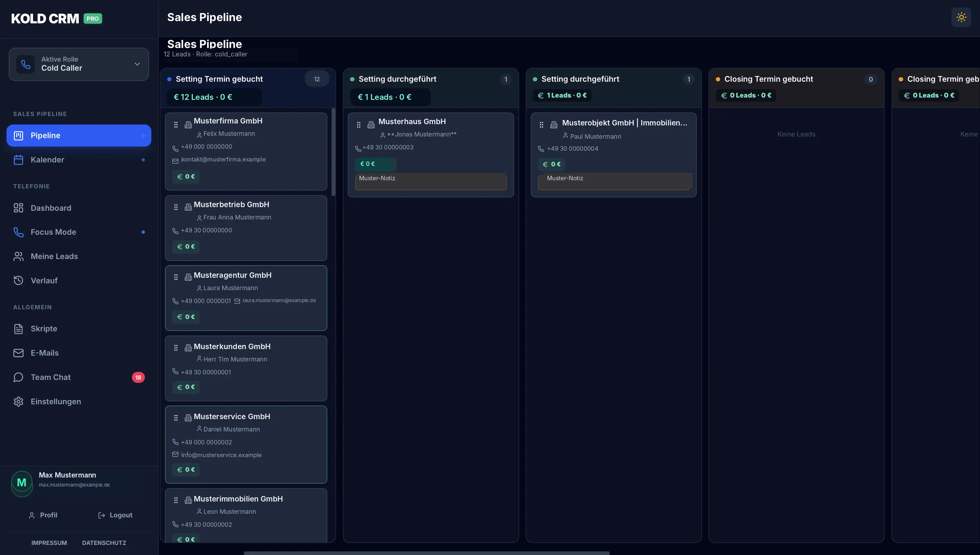Click the PRO badge next to logo
The width and height of the screenshot is (980, 555).
click(x=93, y=19)
